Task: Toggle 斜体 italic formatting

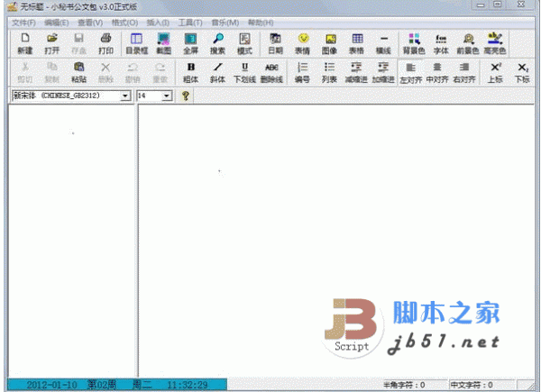Action: click(x=217, y=72)
